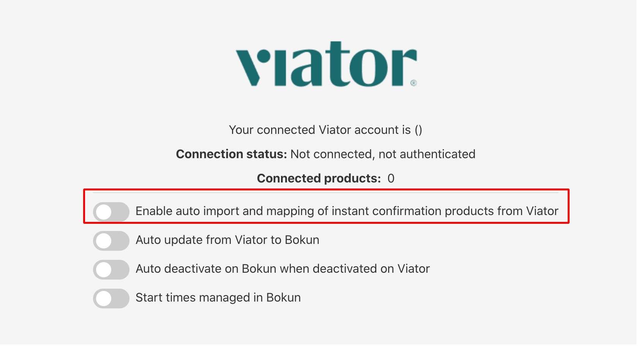Image resolution: width=644 pixels, height=352 pixels.
Task: Click the bold 'Connection status:' label
Action: coord(232,154)
